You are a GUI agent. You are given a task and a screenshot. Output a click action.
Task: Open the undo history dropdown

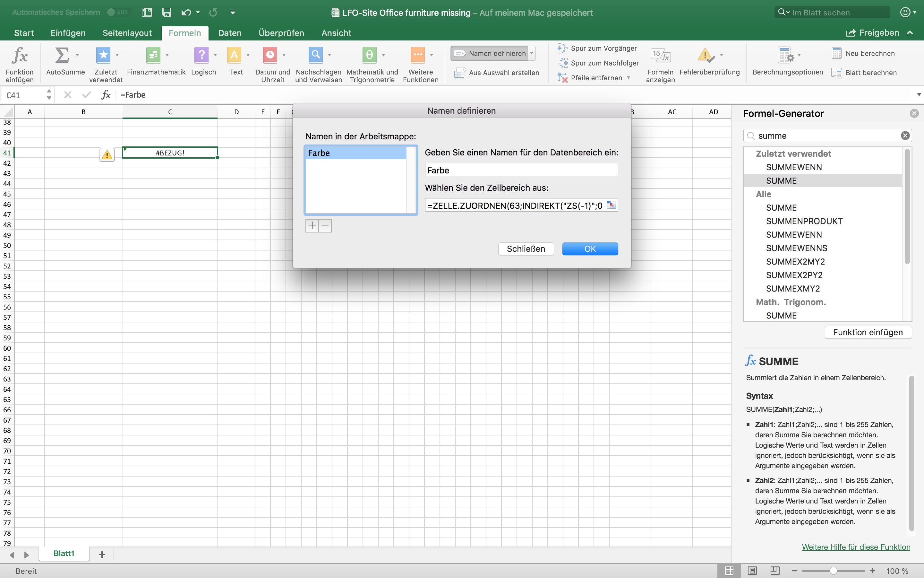coord(198,12)
